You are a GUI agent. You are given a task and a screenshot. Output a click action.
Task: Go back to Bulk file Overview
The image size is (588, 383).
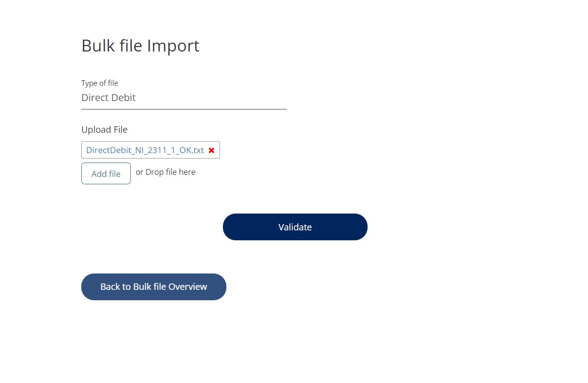click(x=154, y=287)
